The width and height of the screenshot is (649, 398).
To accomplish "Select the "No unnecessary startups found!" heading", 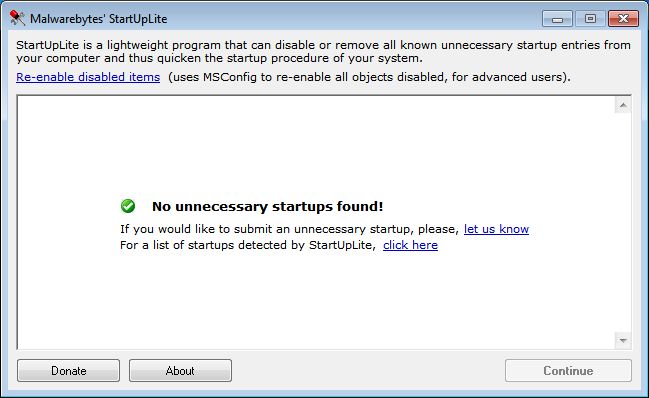I will pyautogui.click(x=268, y=206).
